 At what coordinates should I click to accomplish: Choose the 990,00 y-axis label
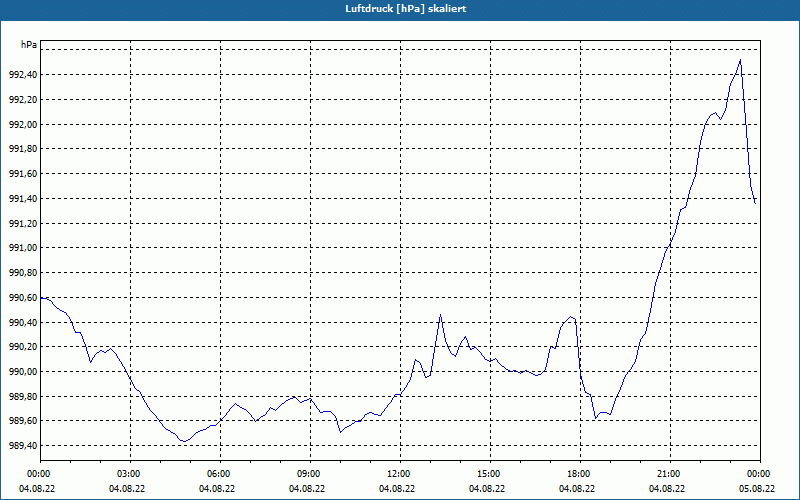click(22, 372)
